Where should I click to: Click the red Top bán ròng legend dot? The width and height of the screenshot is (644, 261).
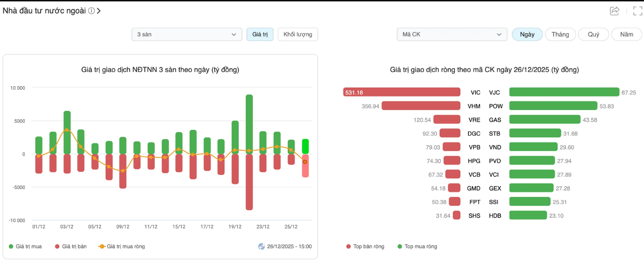(349, 246)
